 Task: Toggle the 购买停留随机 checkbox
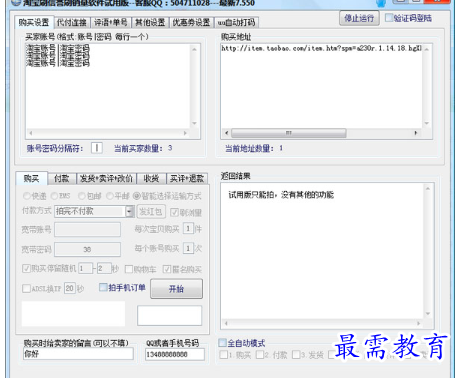(26, 268)
